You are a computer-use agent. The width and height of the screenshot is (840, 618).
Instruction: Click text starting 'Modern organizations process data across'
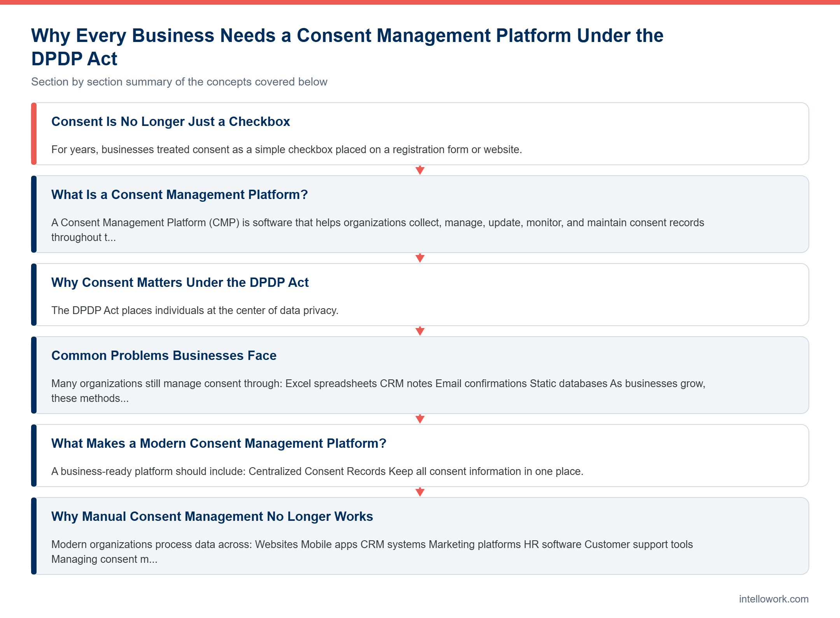click(372, 552)
